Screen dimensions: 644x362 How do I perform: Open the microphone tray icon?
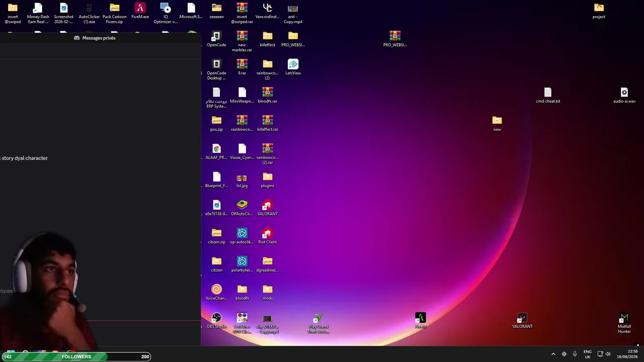tap(575, 354)
